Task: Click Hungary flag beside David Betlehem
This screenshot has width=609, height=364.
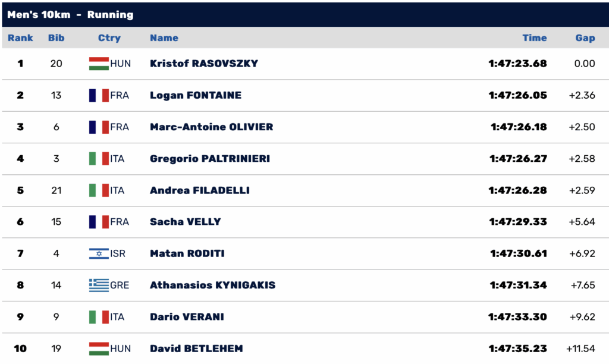Action: point(99,348)
